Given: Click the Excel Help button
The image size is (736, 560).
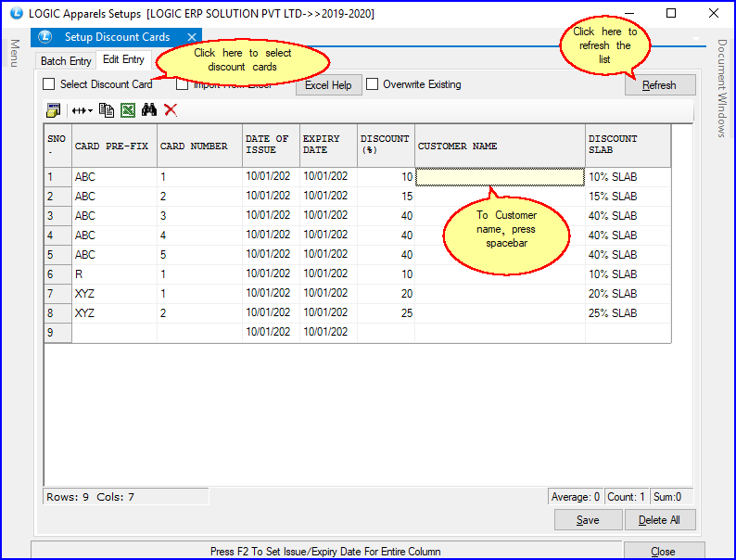Looking at the screenshot, I should click(328, 85).
